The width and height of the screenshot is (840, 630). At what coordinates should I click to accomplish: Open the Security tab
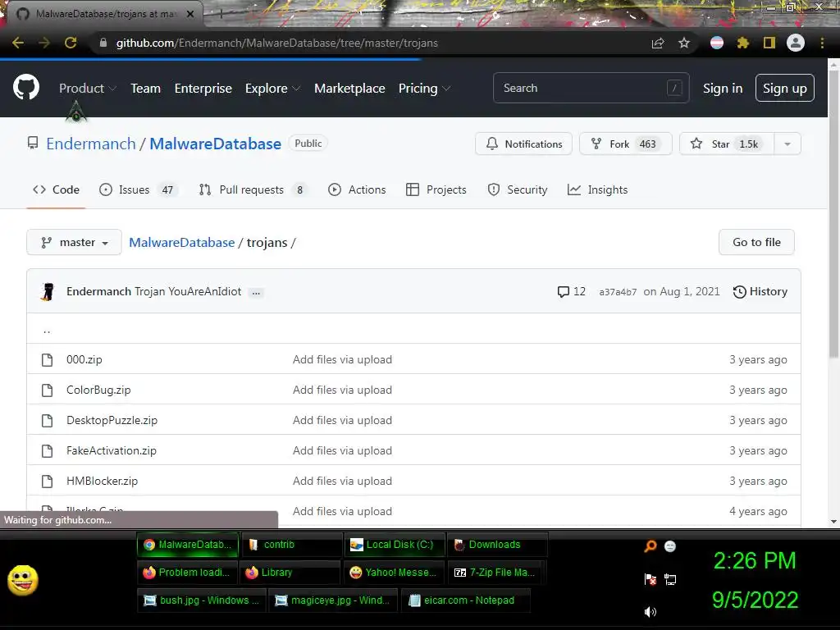tap(518, 189)
